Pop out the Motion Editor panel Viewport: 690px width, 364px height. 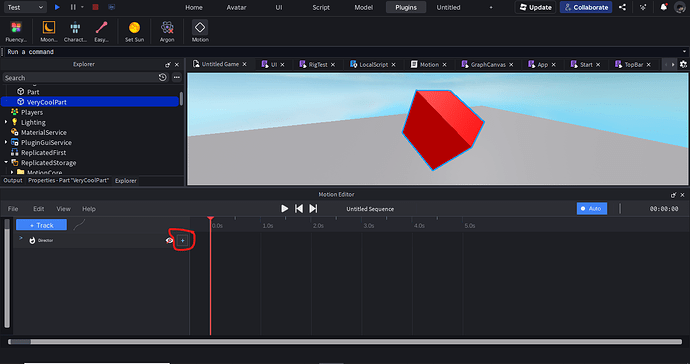pos(673,195)
